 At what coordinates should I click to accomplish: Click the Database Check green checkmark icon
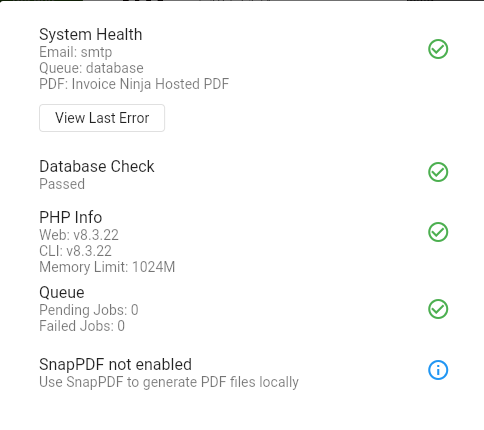point(438,172)
